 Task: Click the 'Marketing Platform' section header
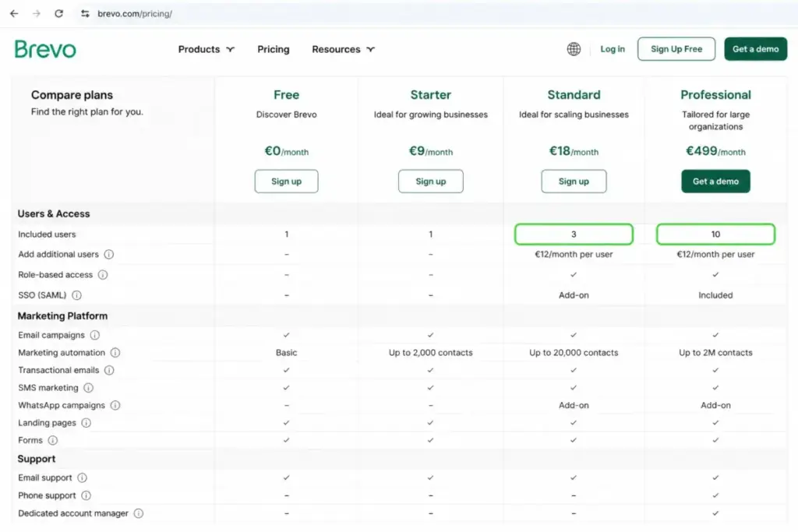point(62,315)
